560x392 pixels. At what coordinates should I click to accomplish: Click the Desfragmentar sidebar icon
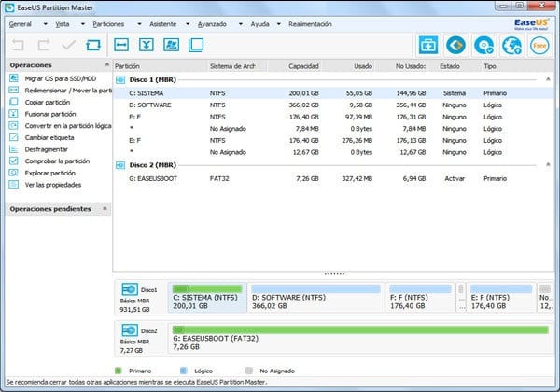point(14,149)
